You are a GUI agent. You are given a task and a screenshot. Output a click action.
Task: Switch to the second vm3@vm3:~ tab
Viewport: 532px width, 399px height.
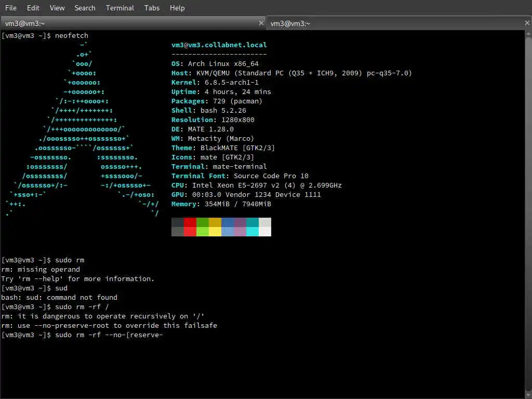[x=398, y=23]
